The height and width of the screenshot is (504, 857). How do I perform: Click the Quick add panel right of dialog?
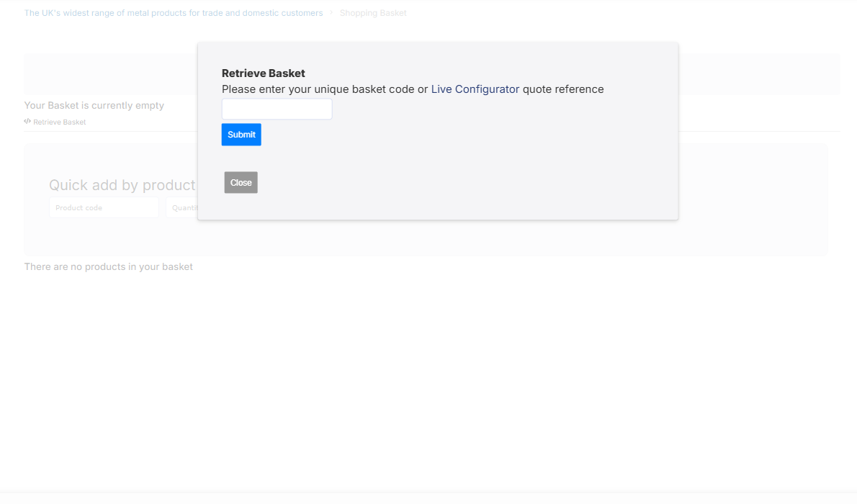point(753,199)
